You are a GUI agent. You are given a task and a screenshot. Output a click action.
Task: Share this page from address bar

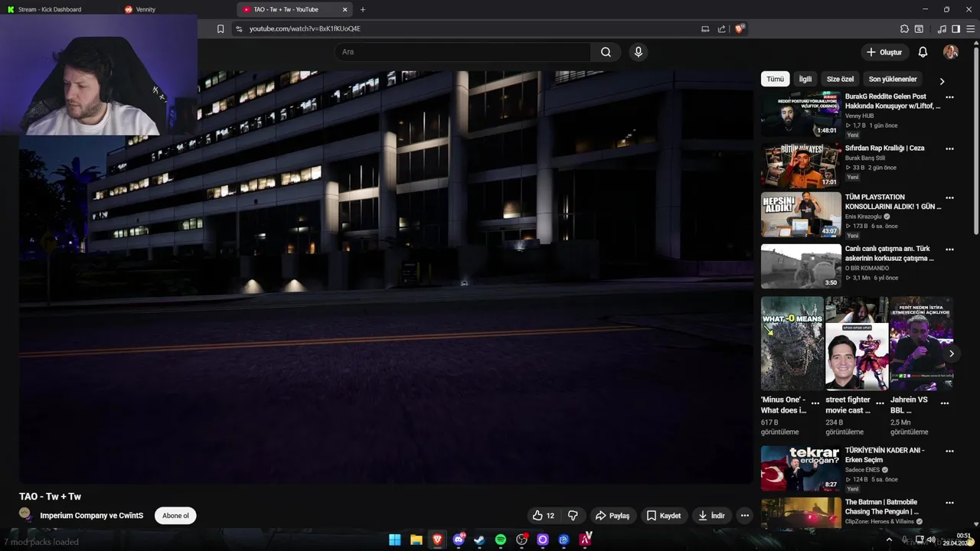pos(721,29)
